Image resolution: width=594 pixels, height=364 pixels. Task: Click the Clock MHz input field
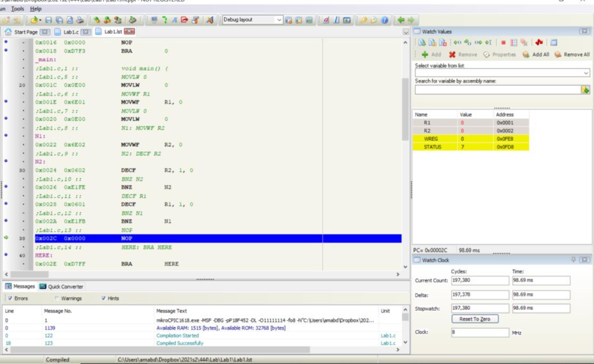(480, 332)
